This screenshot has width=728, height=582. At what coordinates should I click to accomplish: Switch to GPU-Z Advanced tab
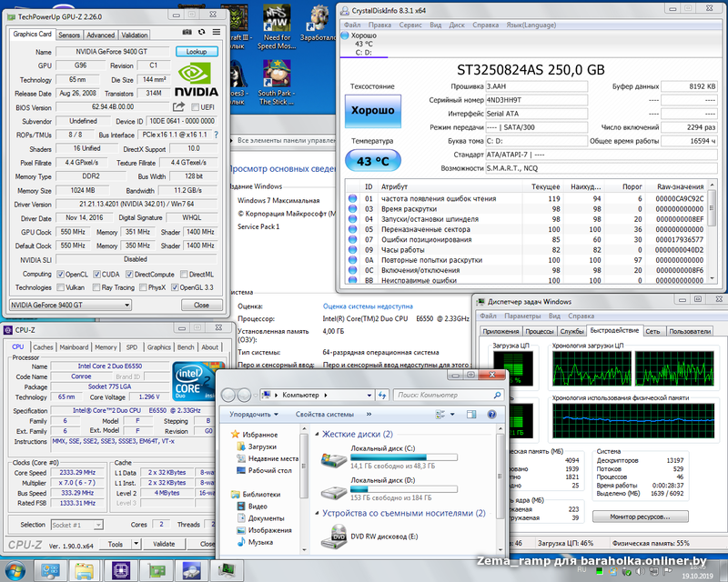coord(100,35)
